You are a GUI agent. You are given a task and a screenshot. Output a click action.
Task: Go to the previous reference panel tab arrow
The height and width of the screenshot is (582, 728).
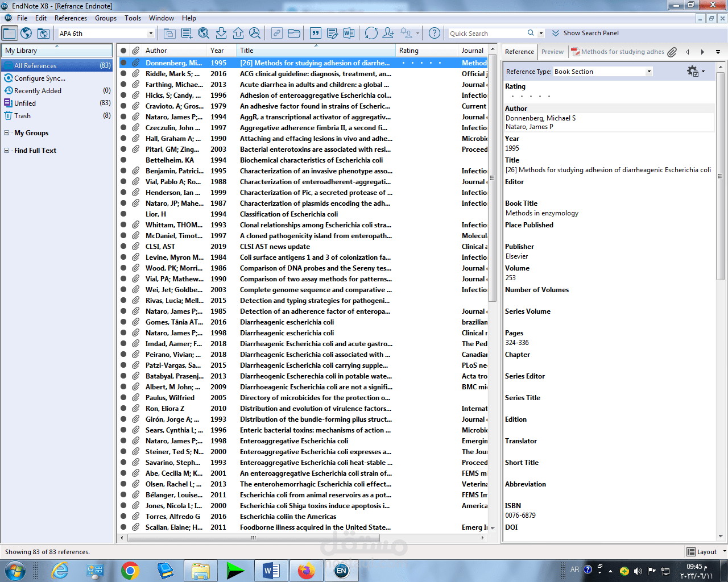point(688,52)
